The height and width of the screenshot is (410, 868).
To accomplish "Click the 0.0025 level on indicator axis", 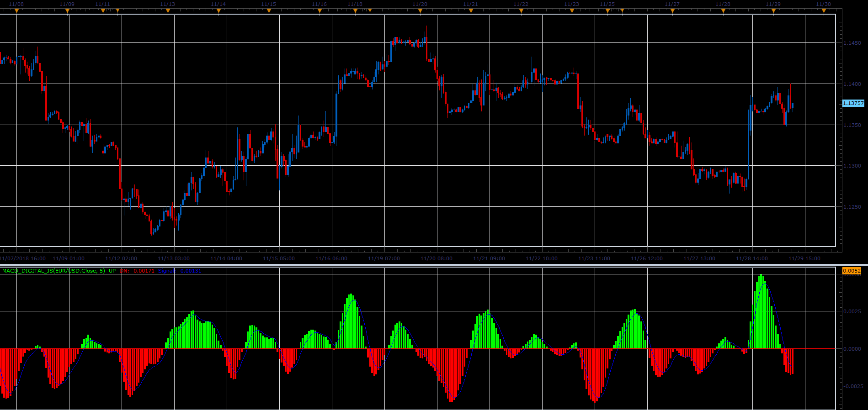I will point(852,311).
